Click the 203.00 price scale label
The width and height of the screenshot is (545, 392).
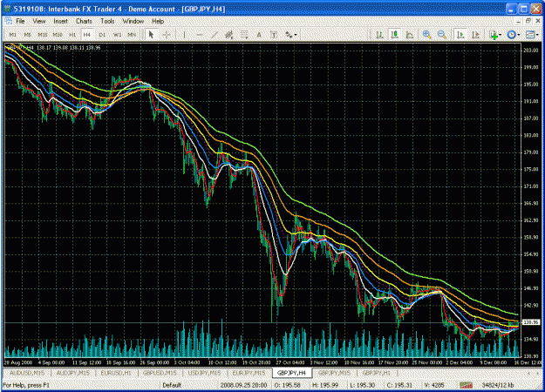point(531,50)
